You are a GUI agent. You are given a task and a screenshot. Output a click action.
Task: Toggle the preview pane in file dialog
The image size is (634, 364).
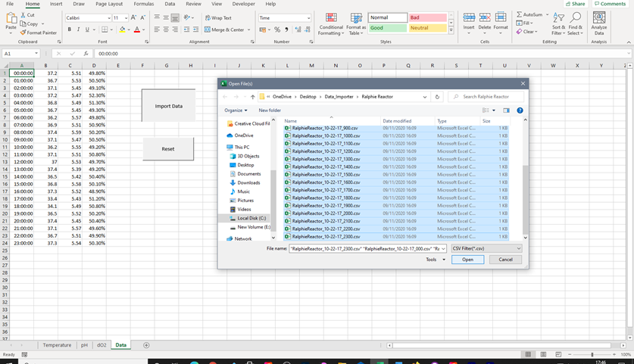pos(506,110)
